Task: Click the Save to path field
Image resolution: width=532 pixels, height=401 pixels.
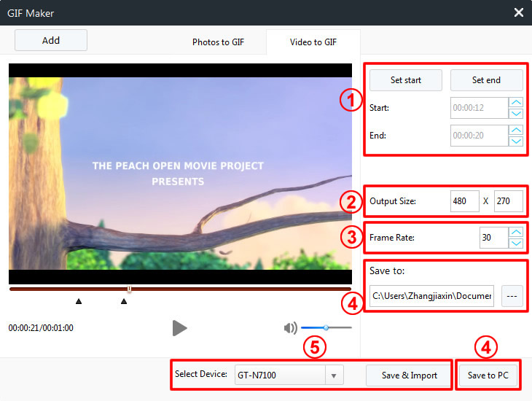Action: 431,296
